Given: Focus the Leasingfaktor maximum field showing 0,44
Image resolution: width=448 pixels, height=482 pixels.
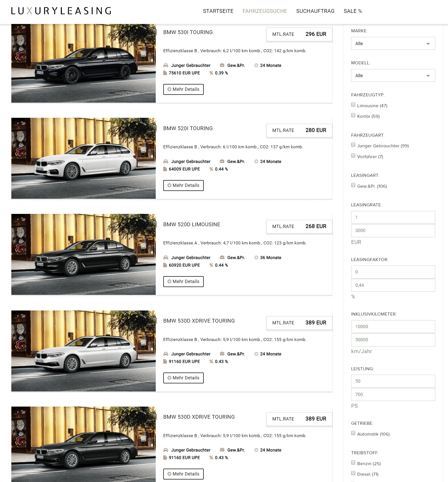Looking at the screenshot, I should (x=393, y=285).
